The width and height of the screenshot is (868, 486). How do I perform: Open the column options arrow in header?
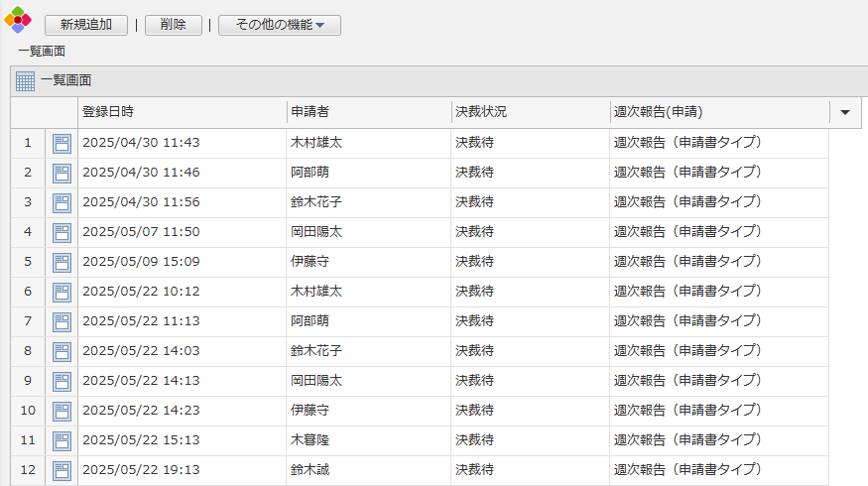point(844,112)
